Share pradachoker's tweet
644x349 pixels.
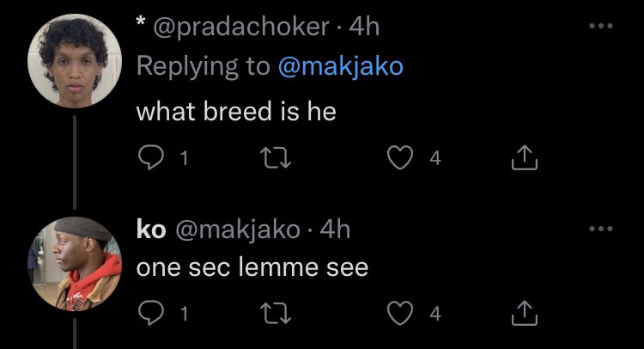pos(523,158)
